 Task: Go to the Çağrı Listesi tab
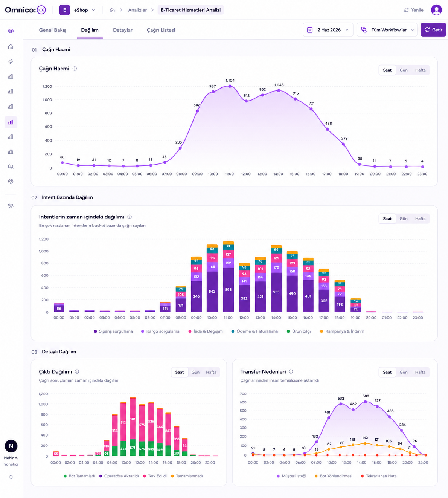161,30
